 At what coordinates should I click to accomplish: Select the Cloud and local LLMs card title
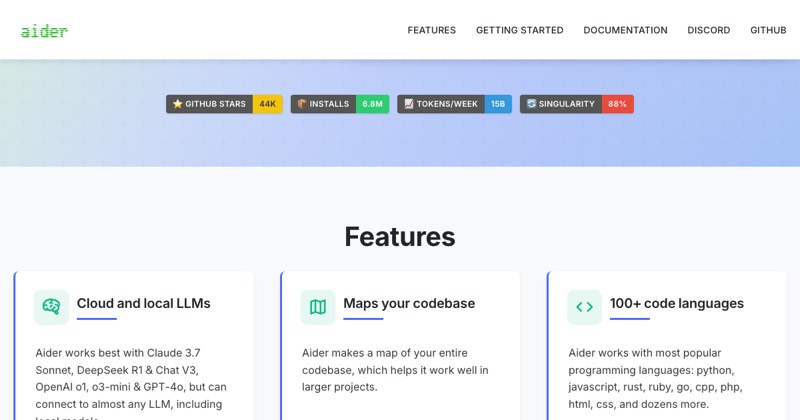click(143, 303)
